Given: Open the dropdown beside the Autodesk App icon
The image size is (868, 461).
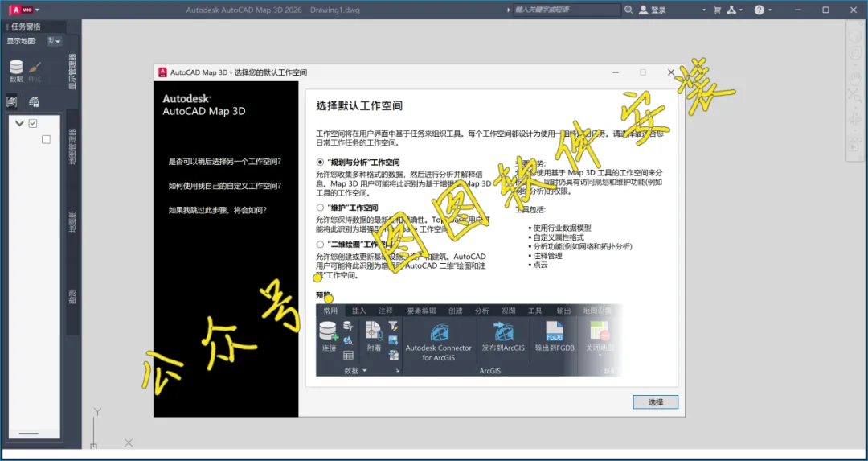Looking at the screenshot, I should pos(741,10).
